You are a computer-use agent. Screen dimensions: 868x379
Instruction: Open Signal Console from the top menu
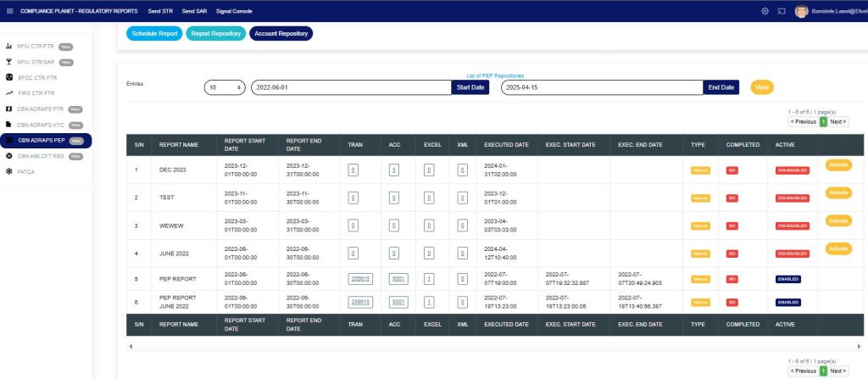tap(235, 11)
